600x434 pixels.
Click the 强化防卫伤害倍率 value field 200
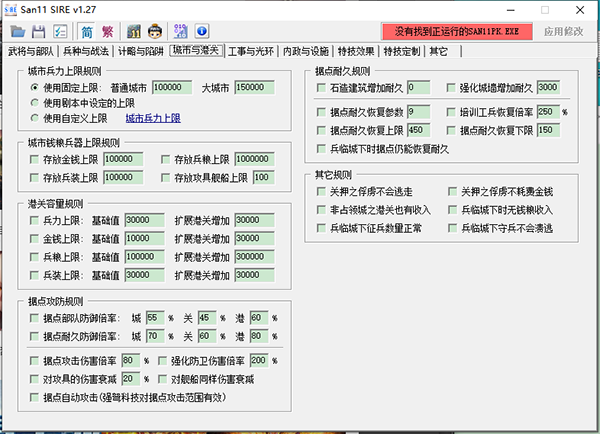259,361
